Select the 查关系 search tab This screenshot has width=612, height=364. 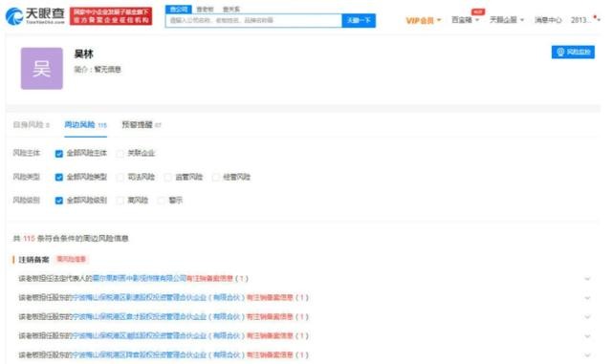[231, 9]
